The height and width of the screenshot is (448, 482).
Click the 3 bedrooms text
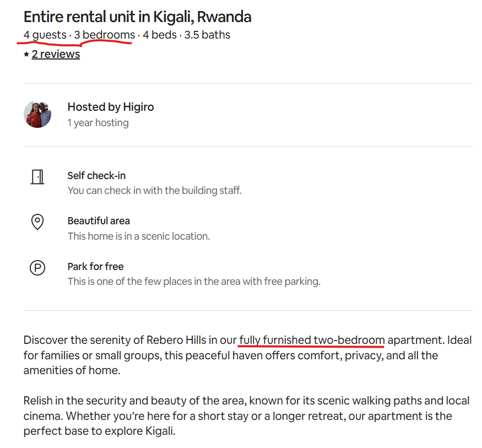104,35
